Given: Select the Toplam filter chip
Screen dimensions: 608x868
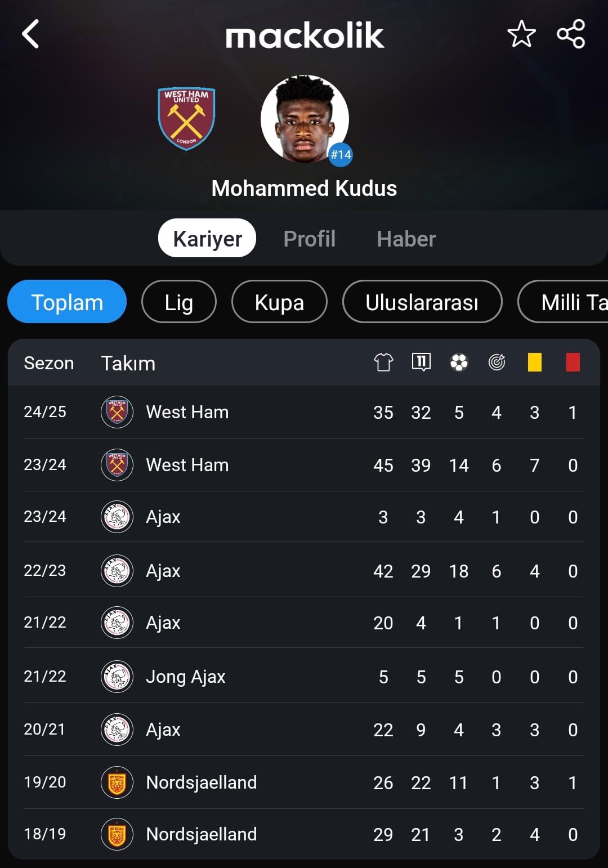Looking at the screenshot, I should pyautogui.click(x=67, y=302).
